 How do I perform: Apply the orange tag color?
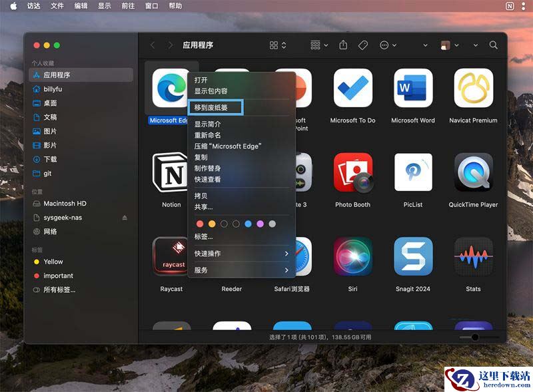212,224
